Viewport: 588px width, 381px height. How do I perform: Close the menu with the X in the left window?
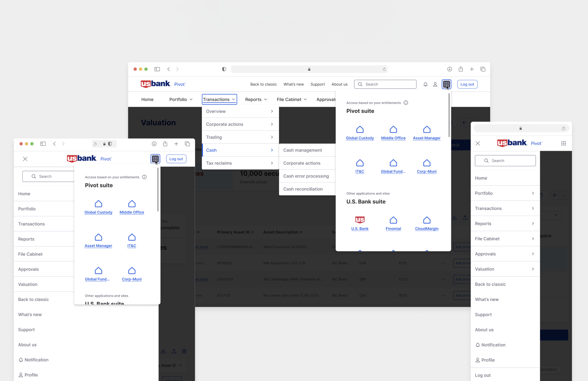pos(25,159)
